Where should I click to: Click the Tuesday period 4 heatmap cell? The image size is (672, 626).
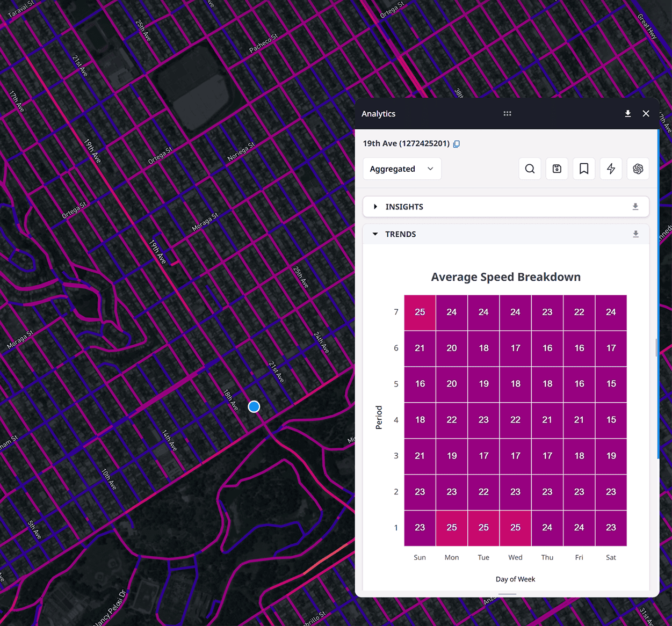483,420
